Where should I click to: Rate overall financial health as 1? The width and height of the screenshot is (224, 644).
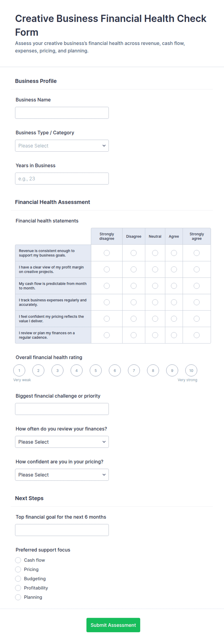[19, 370]
